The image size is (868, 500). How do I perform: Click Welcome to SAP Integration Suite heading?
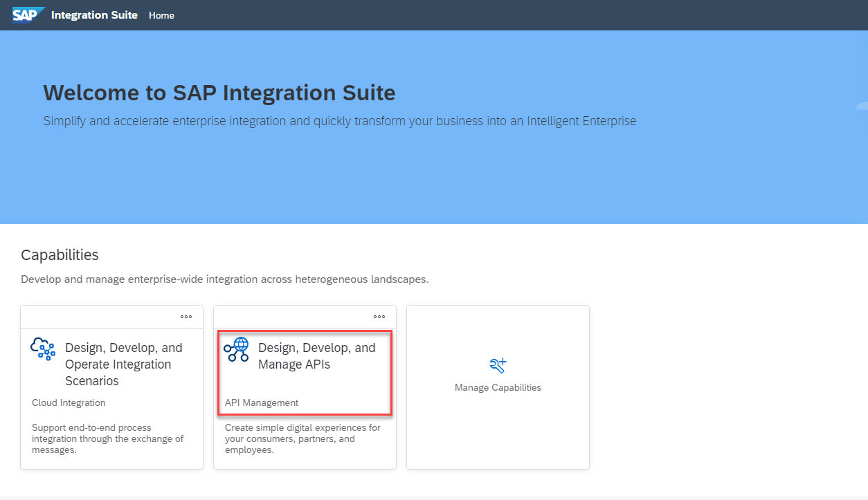(x=219, y=93)
